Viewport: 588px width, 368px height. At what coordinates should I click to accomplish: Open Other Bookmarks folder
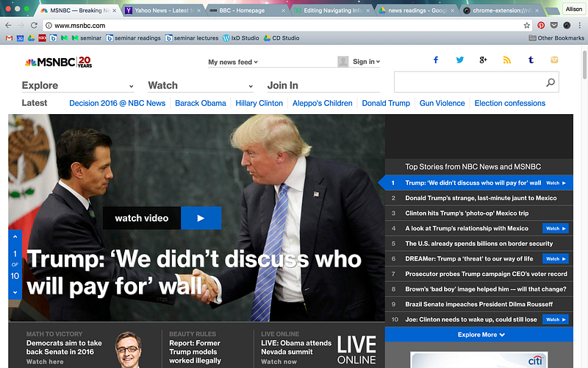coord(556,38)
